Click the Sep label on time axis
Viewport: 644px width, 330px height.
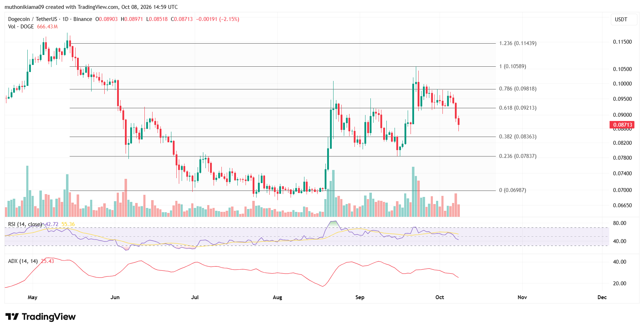[360, 297]
